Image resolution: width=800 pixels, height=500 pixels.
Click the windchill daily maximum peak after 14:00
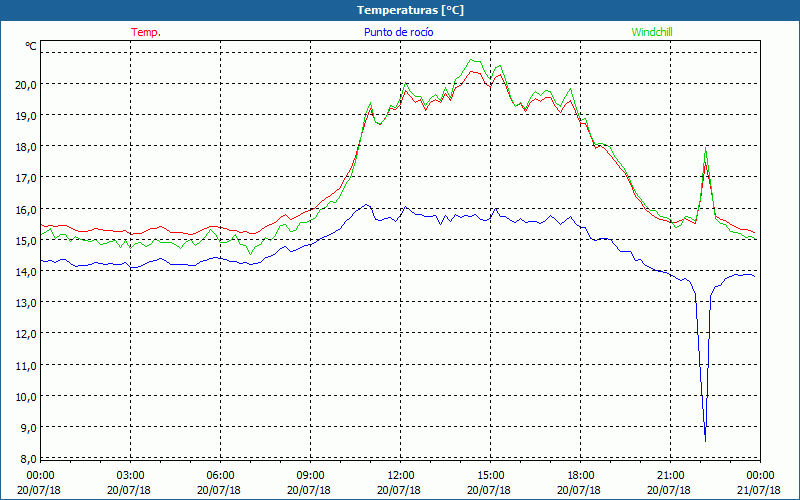coord(472,60)
